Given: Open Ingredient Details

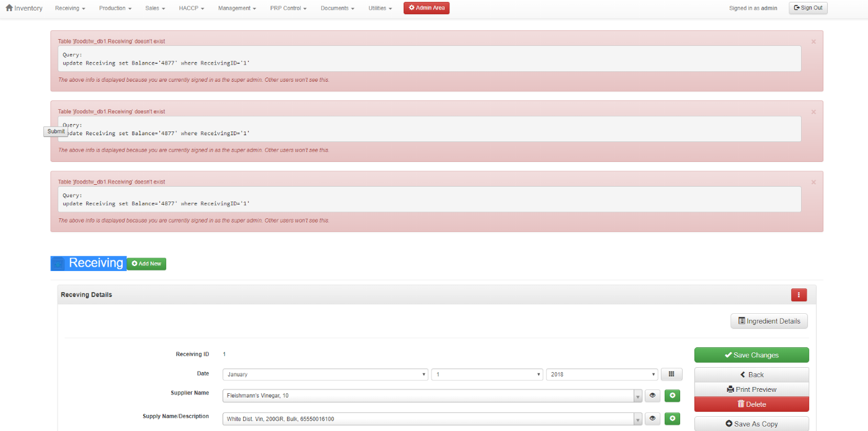Looking at the screenshot, I should point(769,321).
